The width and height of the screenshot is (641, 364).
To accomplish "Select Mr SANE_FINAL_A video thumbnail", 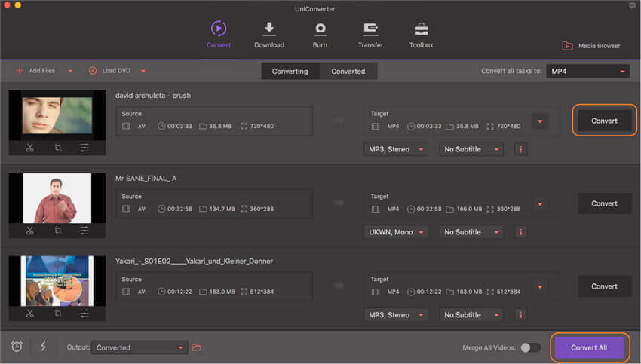I will coord(57,198).
